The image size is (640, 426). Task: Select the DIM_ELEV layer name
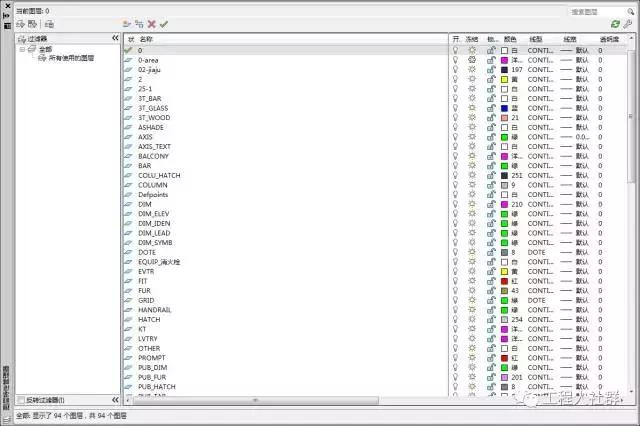[x=153, y=214]
